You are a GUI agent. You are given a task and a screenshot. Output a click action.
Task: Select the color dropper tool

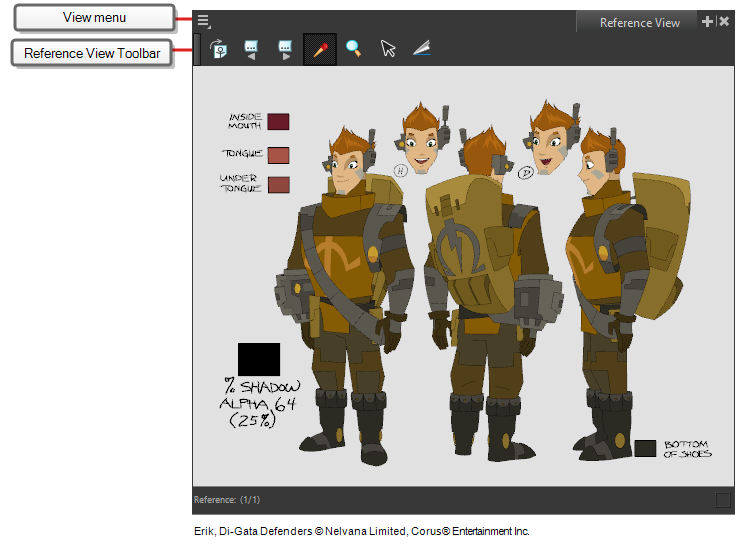320,49
